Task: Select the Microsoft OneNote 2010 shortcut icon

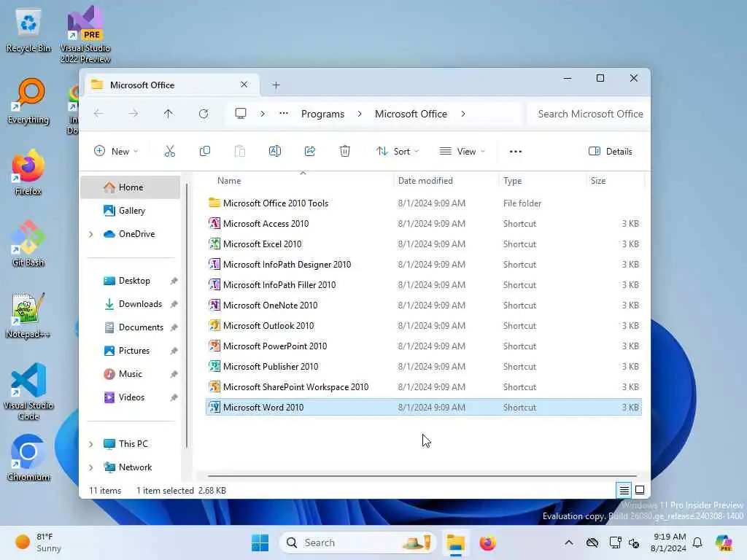Action: [214, 306]
